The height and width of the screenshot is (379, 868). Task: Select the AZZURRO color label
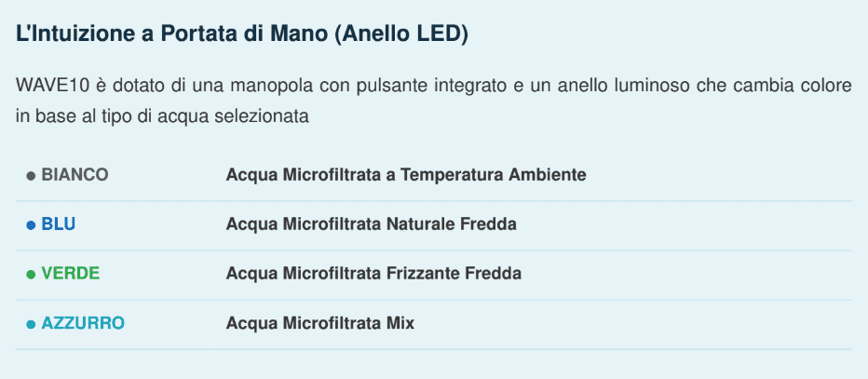[x=83, y=323]
